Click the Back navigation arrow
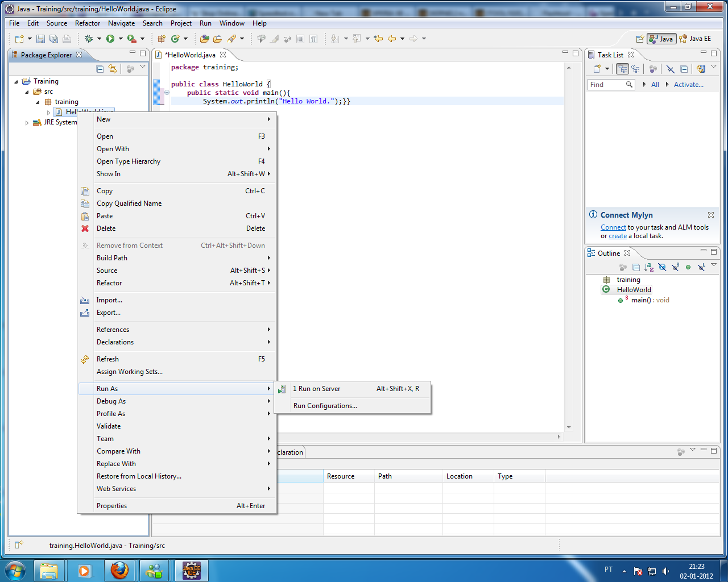 pyautogui.click(x=392, y=39)
